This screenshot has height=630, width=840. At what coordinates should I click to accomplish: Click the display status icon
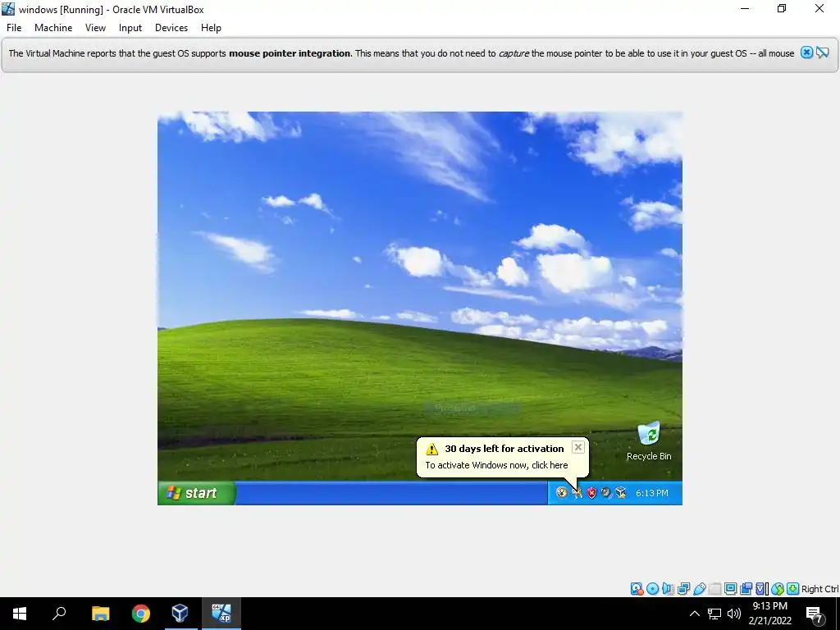click(730, 589)
